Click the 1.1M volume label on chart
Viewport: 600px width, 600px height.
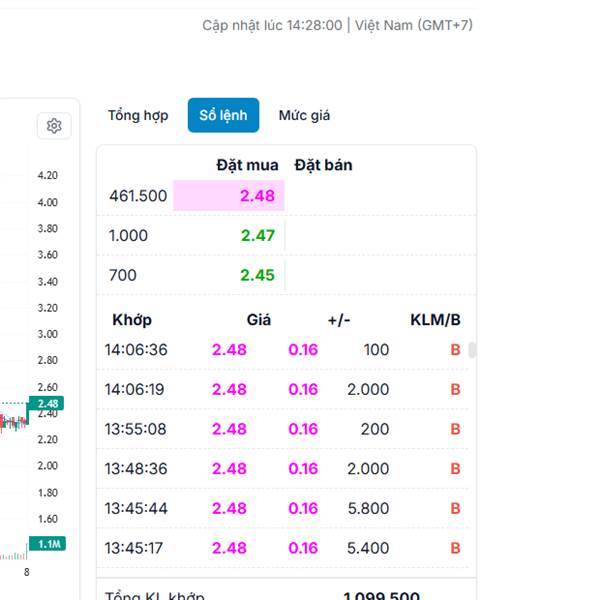48,544
